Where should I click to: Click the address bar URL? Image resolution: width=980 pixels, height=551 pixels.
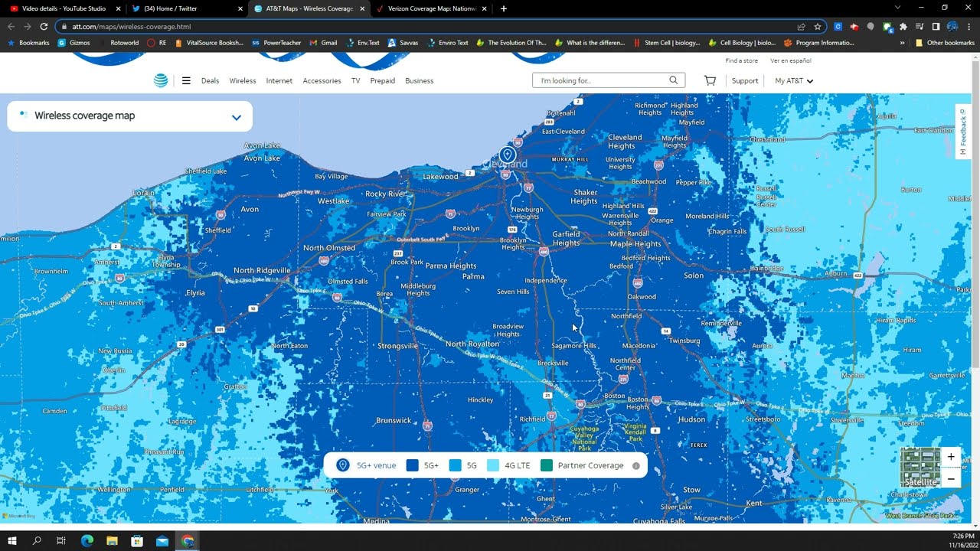[132, 26]
